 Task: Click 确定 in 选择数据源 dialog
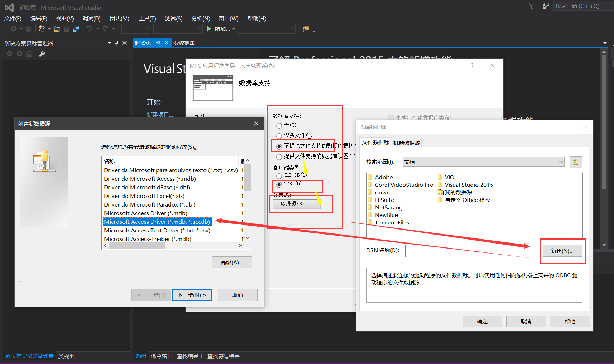coord(482,321)
